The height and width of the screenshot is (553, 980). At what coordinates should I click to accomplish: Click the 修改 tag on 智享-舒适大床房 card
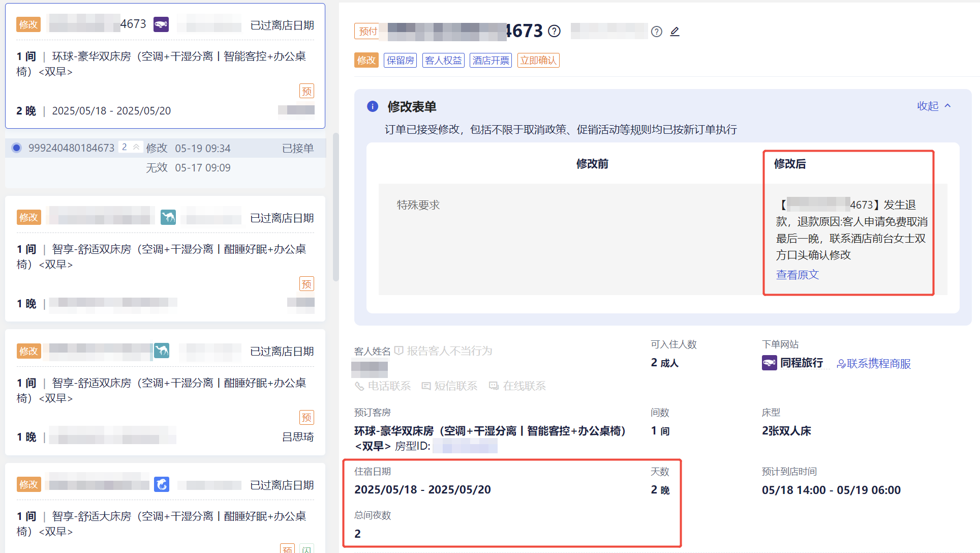point(28,484)
